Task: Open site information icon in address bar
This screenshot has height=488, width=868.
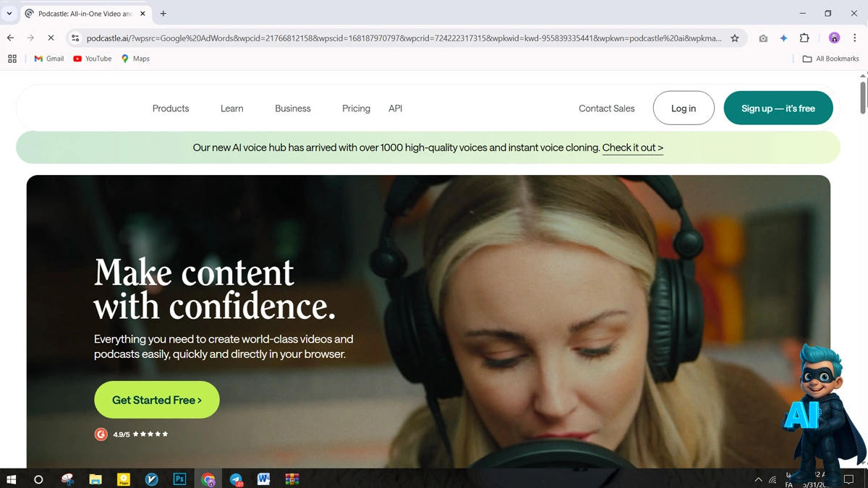Action: tap(75, 38)
